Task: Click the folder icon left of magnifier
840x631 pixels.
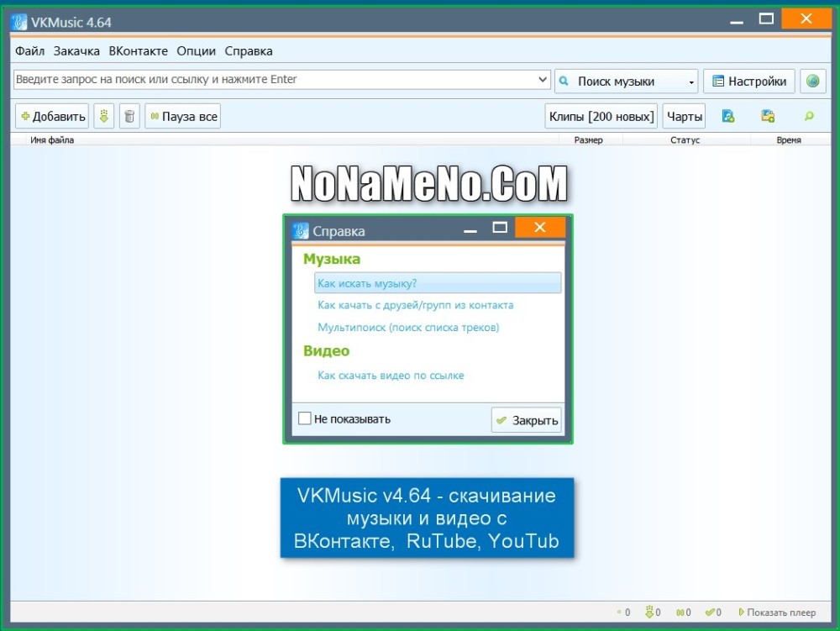Action: pyautogui.click(x=767, y=117)
